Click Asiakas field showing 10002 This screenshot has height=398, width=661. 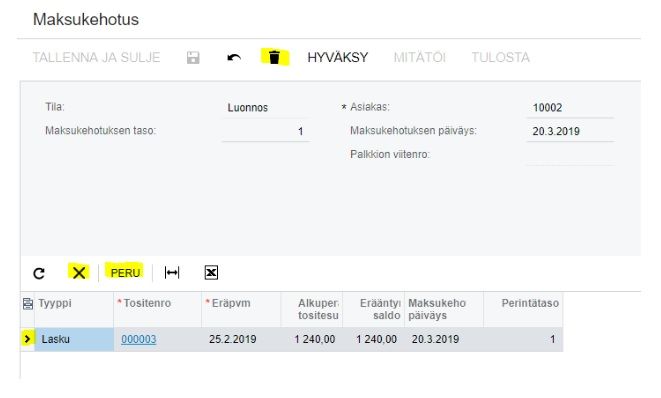(x=570, y=108)
